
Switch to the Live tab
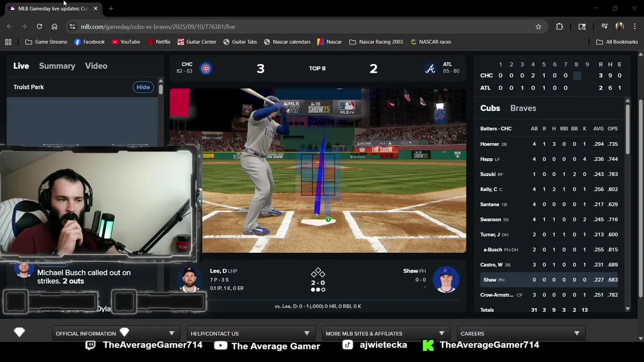tap(21, 66)
